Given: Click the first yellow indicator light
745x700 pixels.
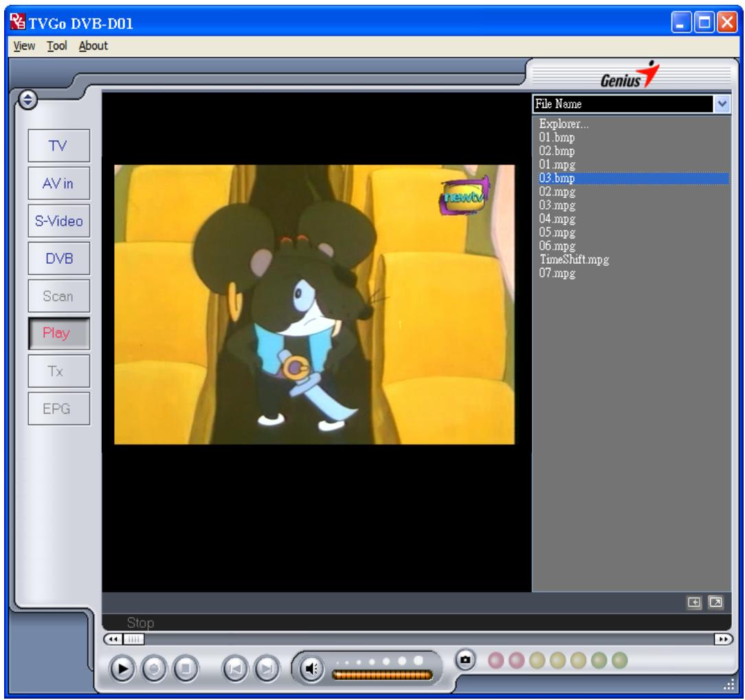Looking at the screenshot, I should [x=537, y=660].
